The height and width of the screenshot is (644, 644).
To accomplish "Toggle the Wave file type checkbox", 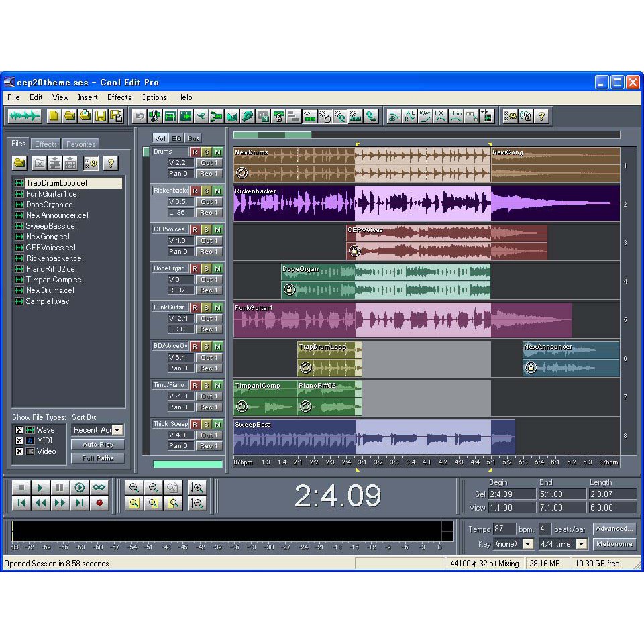I will (19, 430).
